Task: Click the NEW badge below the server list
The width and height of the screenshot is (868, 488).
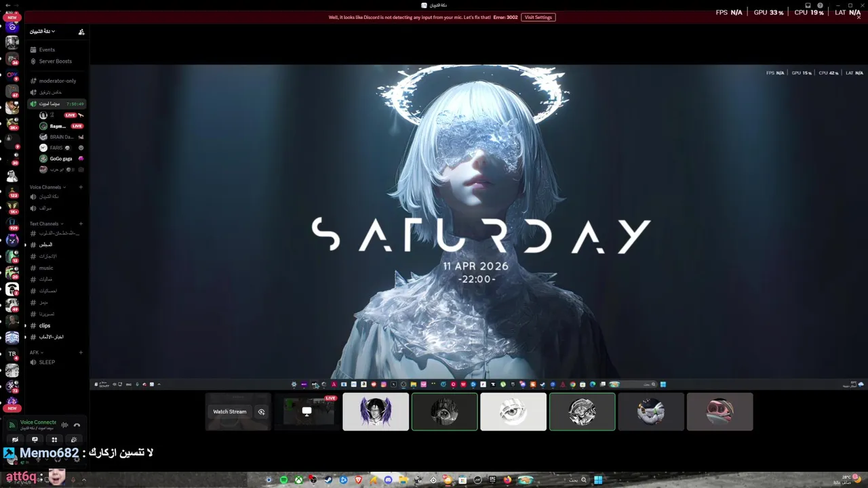Action: coord(12,409)
